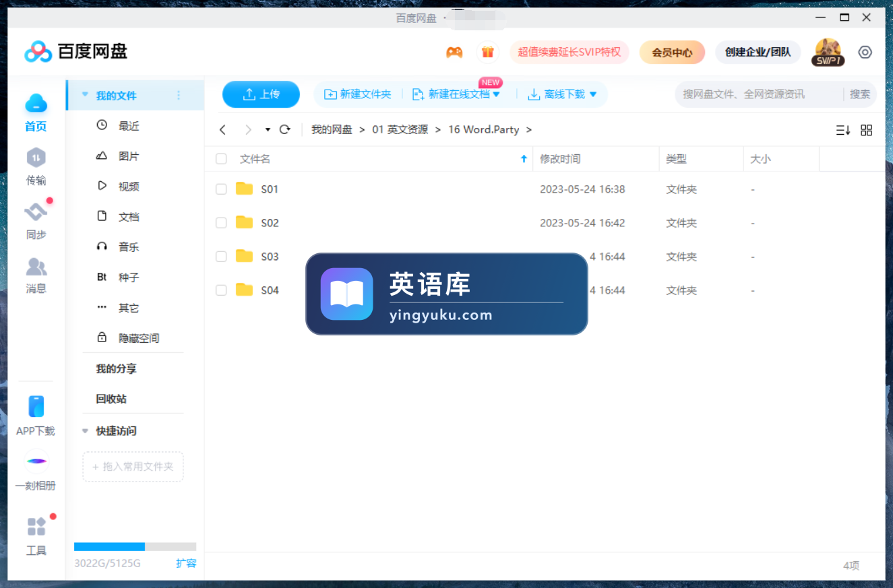The width and height of the screenshot is (893, 588).
Task: Toggle the select-all checkbox in header
Action: (221, 159)
